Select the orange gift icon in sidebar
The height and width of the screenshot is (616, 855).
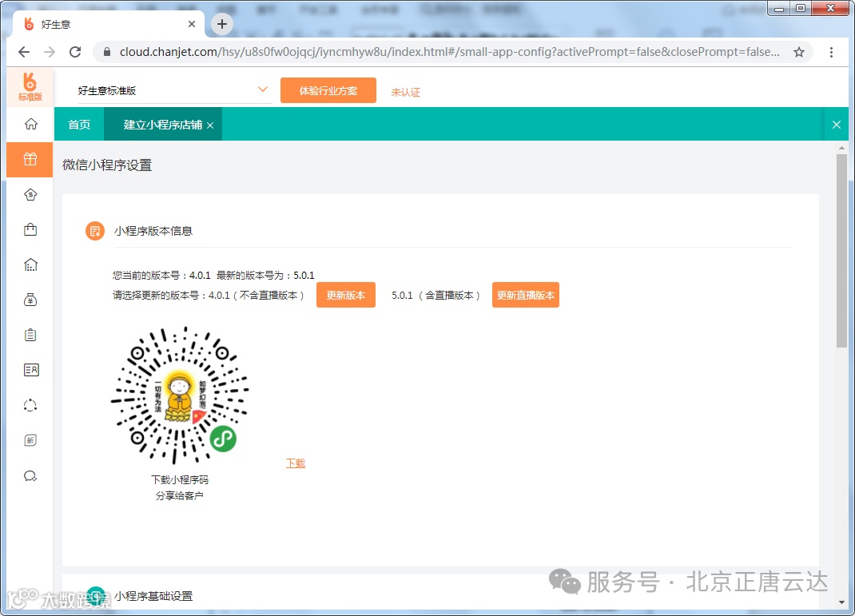(x=30, y=159)
